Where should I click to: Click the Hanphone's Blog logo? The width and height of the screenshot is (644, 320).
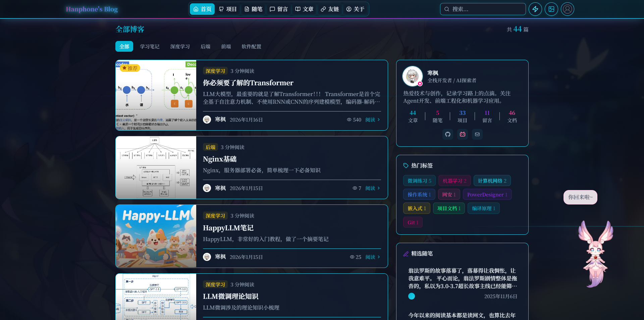pos(92,9)
